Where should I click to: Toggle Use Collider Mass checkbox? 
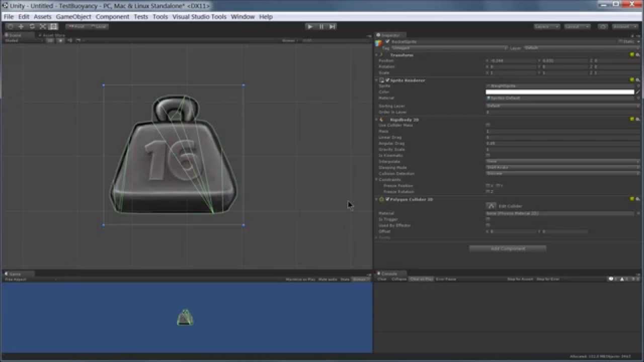[x=488, y=125]
